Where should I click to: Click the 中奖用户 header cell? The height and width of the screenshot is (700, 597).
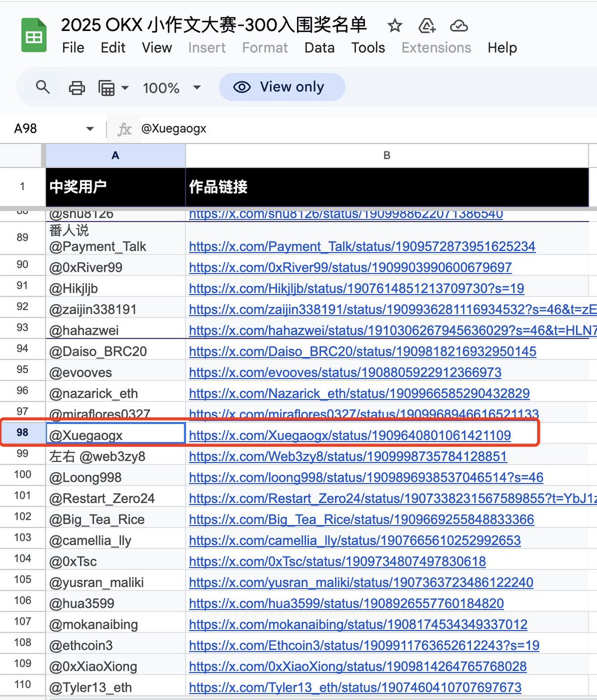(x=116, y=187)
